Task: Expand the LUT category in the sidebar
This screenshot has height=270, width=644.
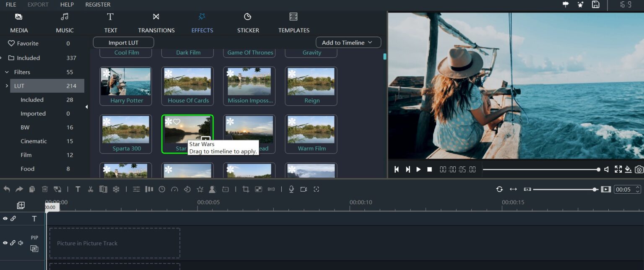Action: [x=6, y=86]
